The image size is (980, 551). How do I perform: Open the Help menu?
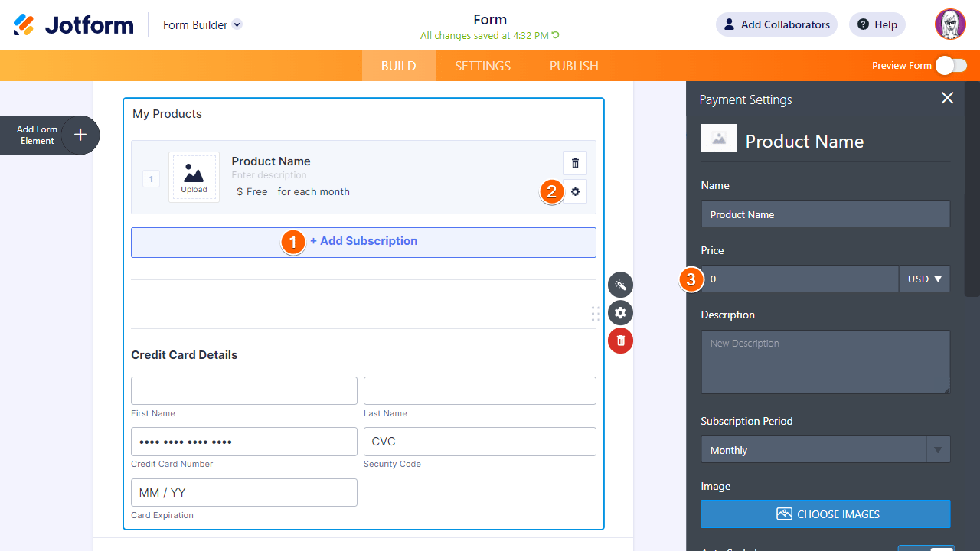877,24
